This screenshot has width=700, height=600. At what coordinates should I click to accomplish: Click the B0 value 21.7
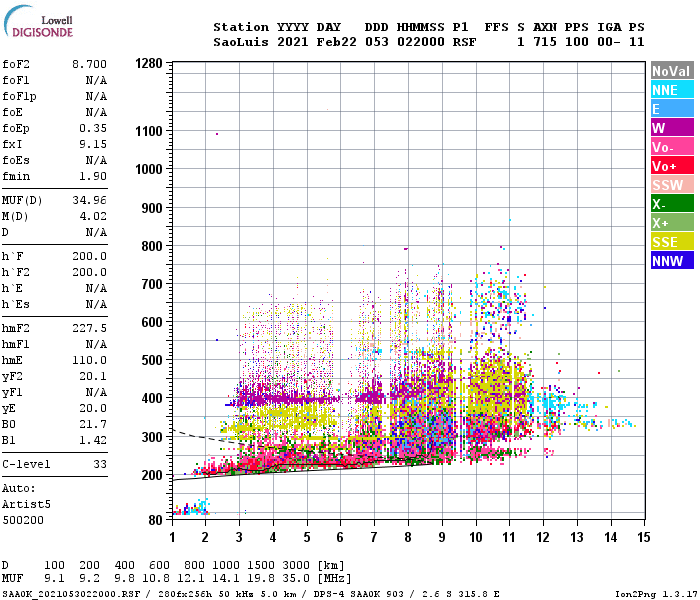click(x=93, y=424)
